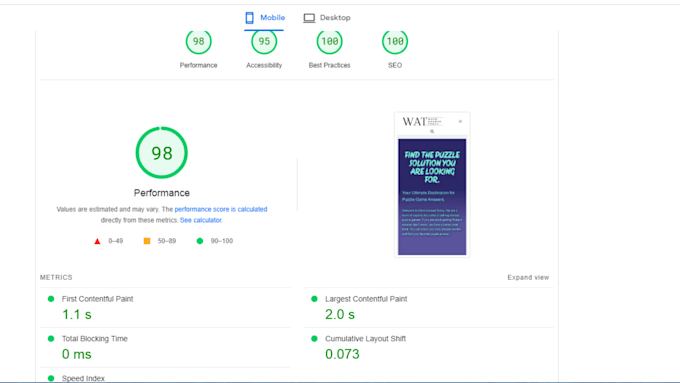Select the Largest Contentful Paint label
Screen dimensions: 680x383
pyautogui.click(x=366, y=299)
